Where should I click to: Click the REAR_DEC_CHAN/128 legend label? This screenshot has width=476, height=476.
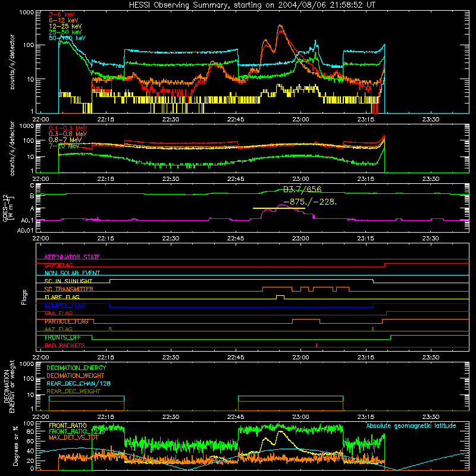pos(79,383)
